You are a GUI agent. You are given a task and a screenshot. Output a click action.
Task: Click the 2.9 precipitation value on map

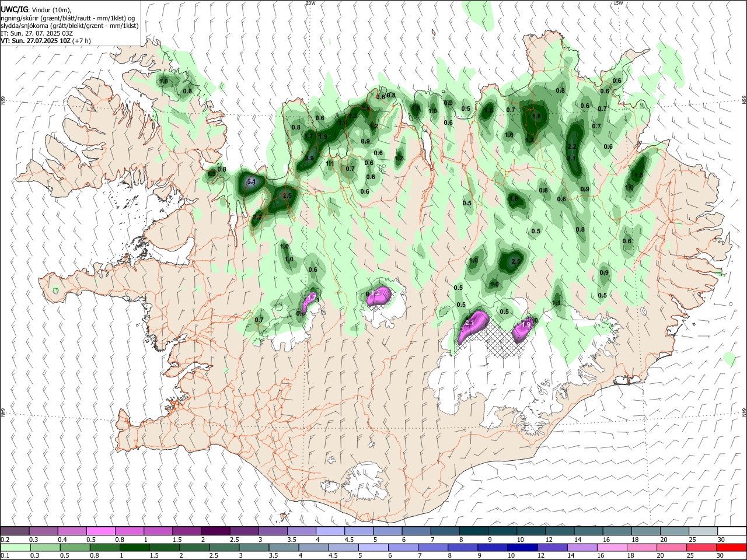(310, 158)
